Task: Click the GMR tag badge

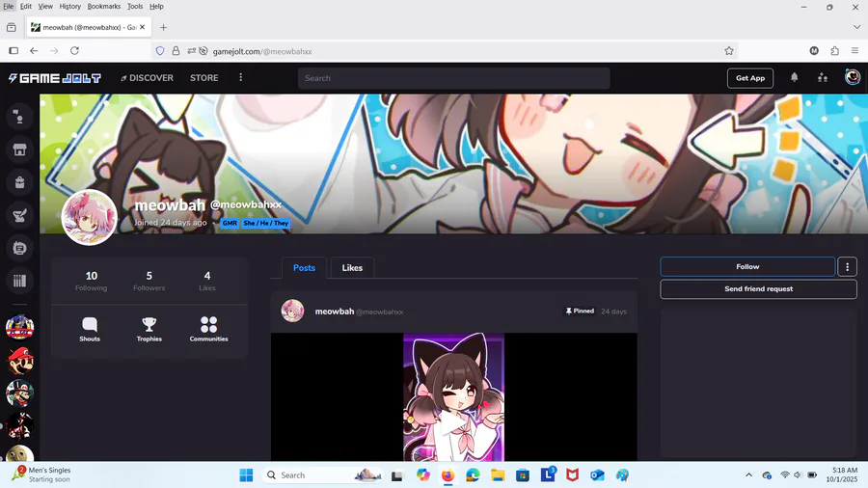Action: 230,223
